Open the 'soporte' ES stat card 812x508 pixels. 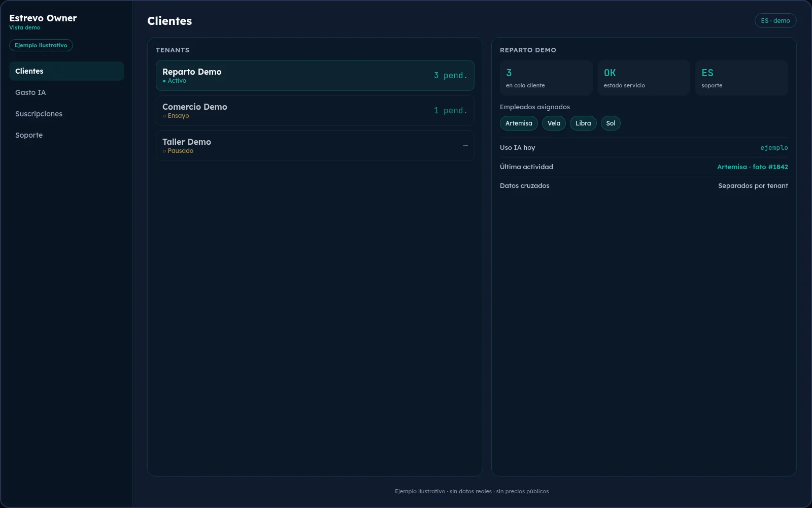point(741,78)
